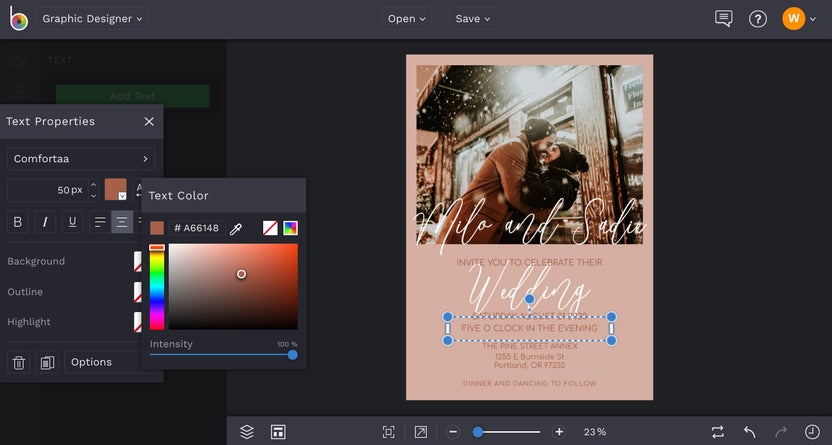Viewport: 832px width, 445px height.
Task: Select the eyedropper tool
Action: pyautogui.click(x=236, y=229)
